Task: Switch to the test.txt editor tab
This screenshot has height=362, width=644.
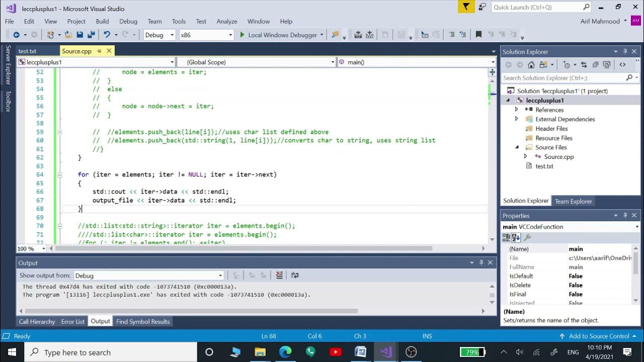Action: pos(27,51)
